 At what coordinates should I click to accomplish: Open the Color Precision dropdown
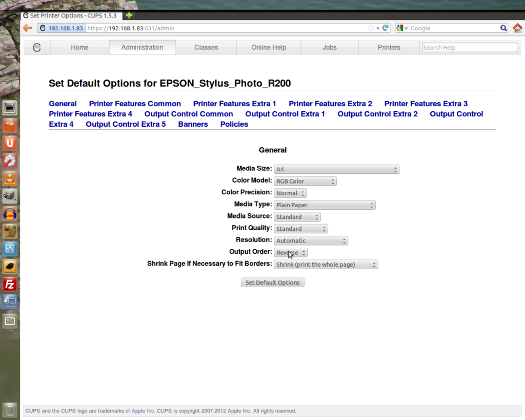click(x=290, y=193)
